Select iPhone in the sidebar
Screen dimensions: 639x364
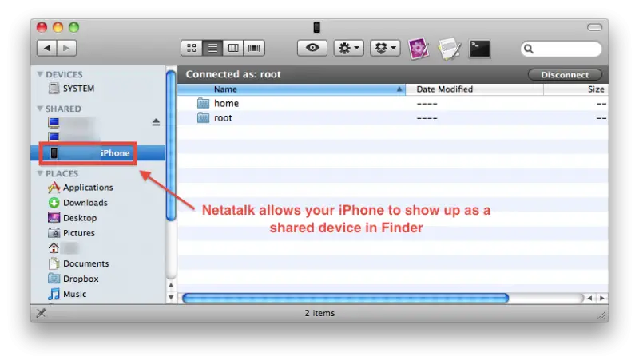97,153
